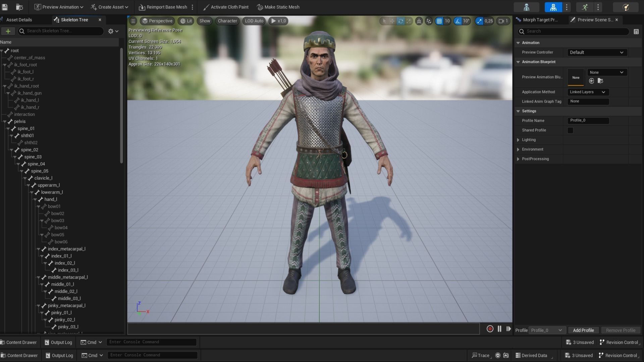
Task: Open the viewport hamburger options menu
Action: [x=133, y=21]
